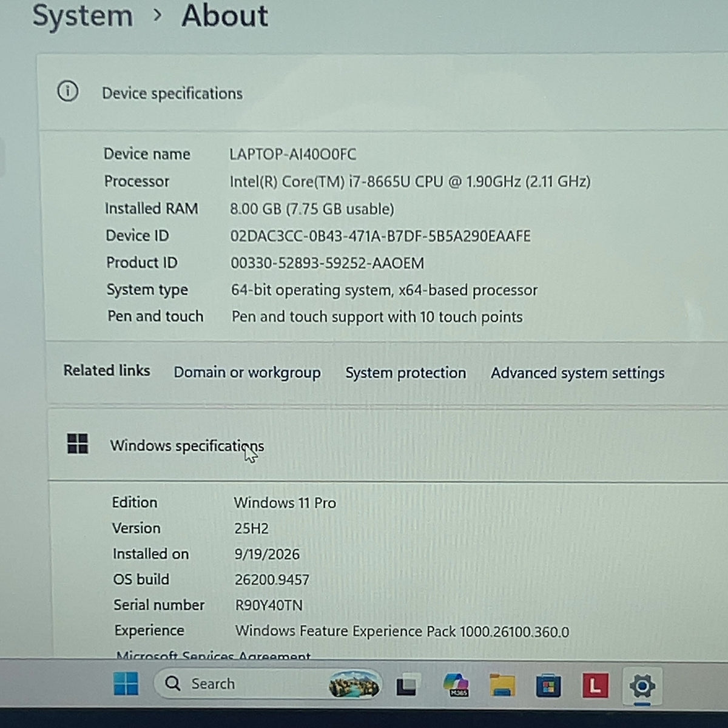
Task: Click the Device specifications info icon
Action: point(67,92)
